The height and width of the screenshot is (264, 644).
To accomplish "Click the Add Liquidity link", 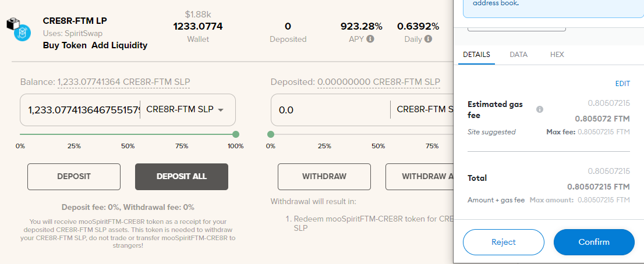I will (119, 45).
